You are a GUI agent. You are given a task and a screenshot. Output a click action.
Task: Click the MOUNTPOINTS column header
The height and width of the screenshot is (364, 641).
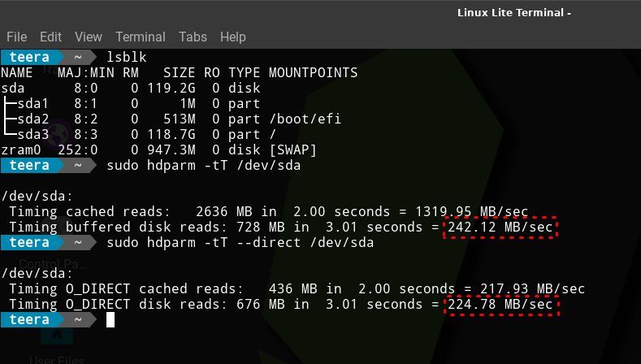[313, 73]
